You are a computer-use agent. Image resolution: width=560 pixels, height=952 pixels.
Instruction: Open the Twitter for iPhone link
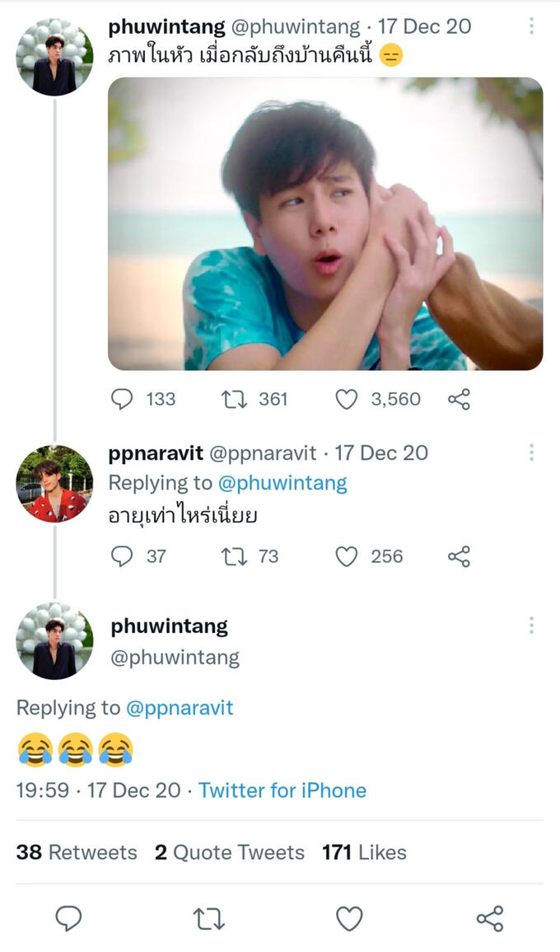(x=282, y=790)
